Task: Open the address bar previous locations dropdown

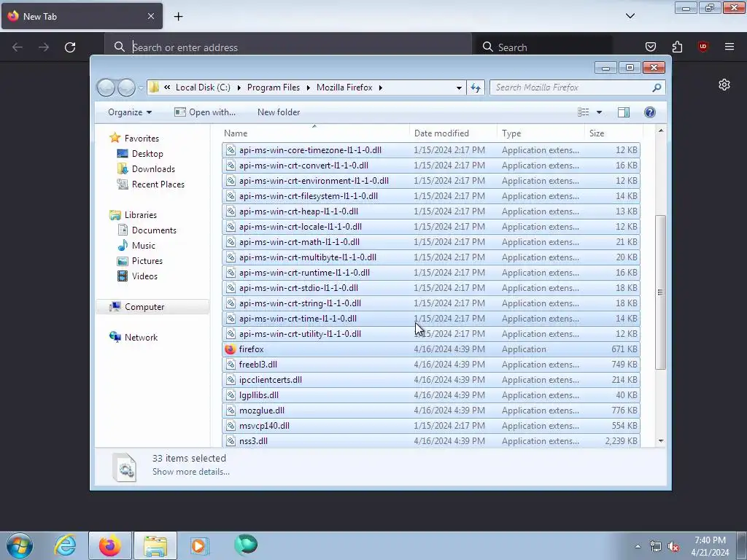Action: point(459,87)
